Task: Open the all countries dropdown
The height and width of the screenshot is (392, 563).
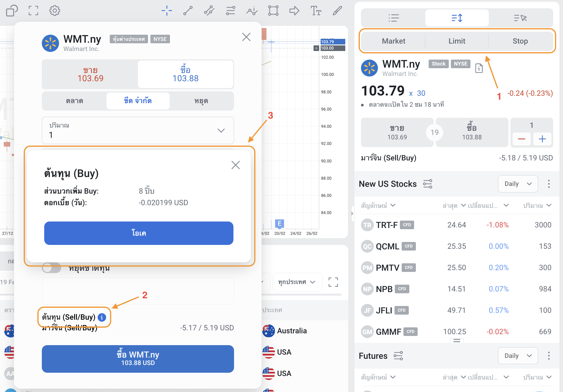Action: 297,282
